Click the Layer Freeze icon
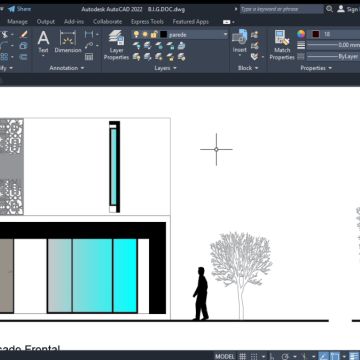This screenshot has width=360, height=360. point(159,46)
